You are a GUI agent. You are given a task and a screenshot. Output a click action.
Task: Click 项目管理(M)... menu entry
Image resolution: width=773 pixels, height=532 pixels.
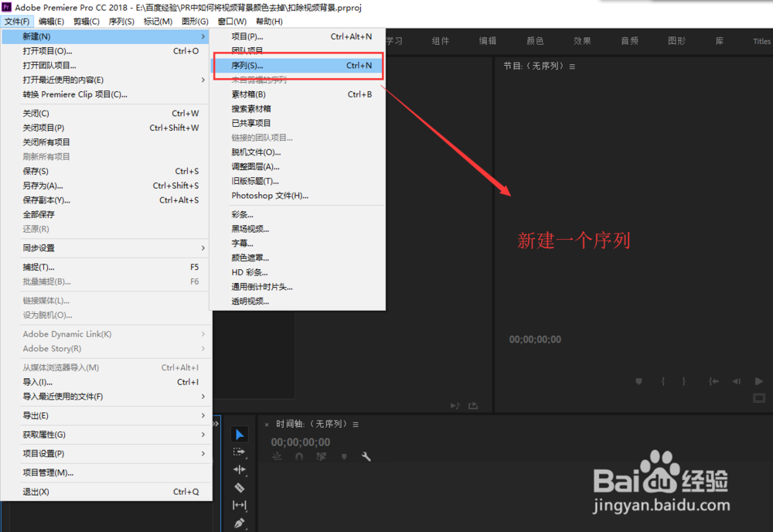point(106,472)
